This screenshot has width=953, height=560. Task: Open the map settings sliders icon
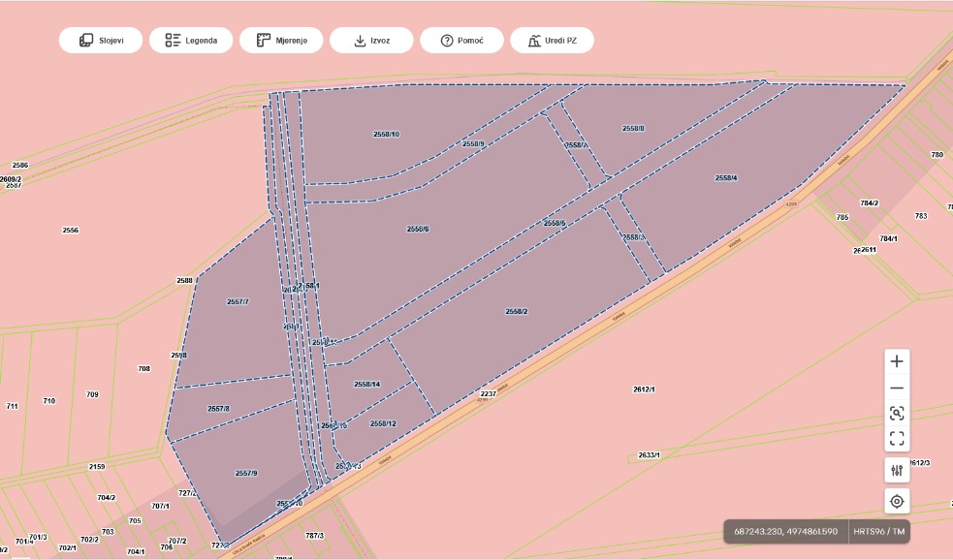tap(897, 470)
